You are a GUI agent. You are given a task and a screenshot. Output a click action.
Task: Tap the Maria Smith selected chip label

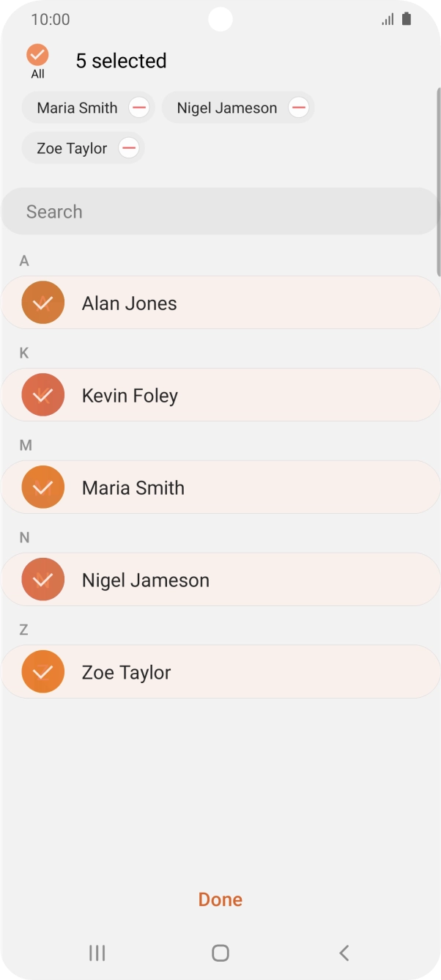(x=77, y=108)
